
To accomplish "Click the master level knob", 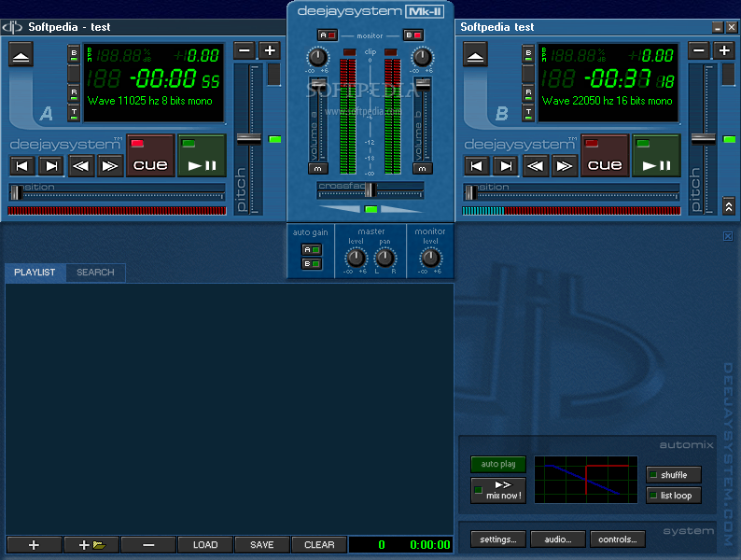I will coord(356,259).
